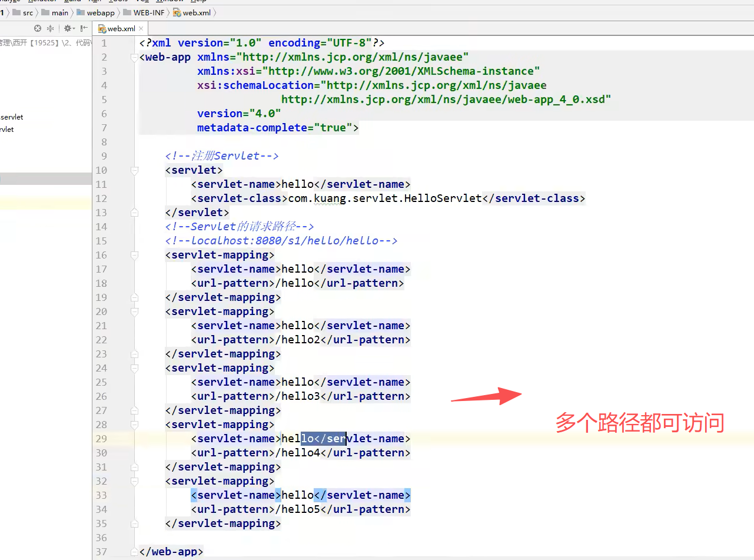754x560 pixels.
Task: Click servlet-name hello on line 11
Action: [298, 184]
